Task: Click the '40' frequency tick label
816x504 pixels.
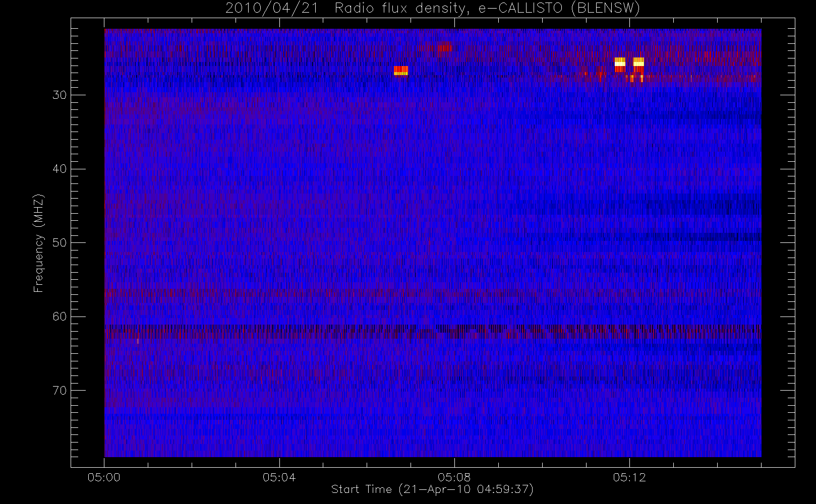Action: pos(60,169)
